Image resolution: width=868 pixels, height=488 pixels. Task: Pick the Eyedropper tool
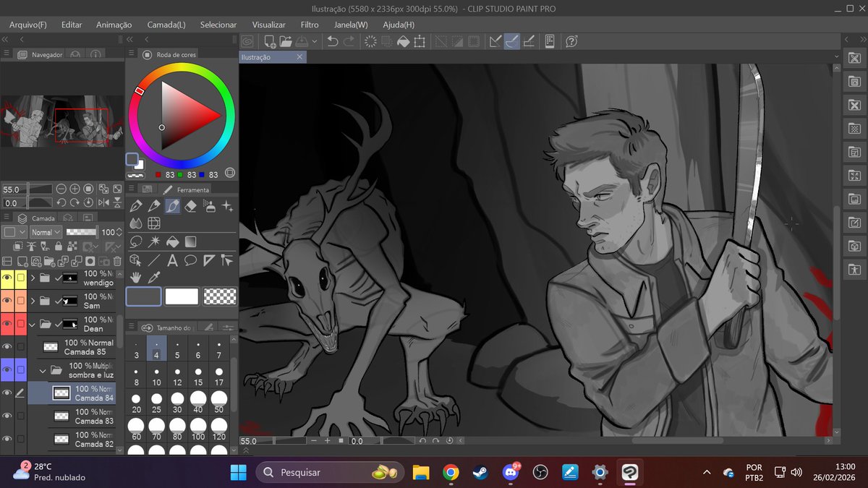154,277
